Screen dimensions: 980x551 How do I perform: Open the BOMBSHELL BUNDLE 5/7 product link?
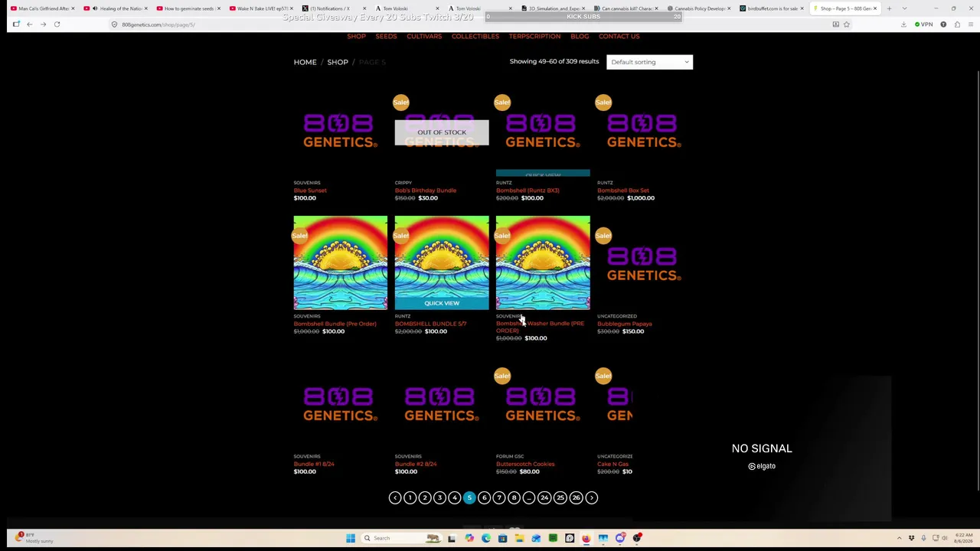pos(430,324)
